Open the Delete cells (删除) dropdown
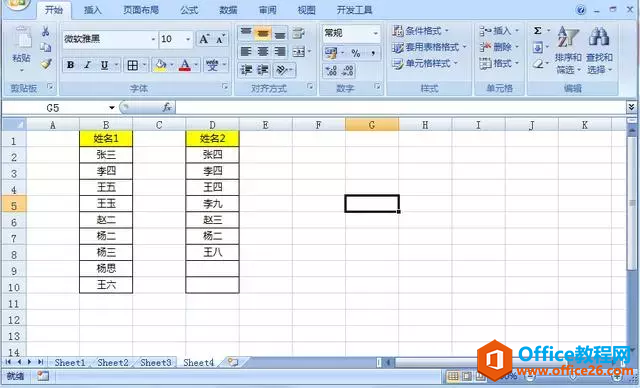 499,47
